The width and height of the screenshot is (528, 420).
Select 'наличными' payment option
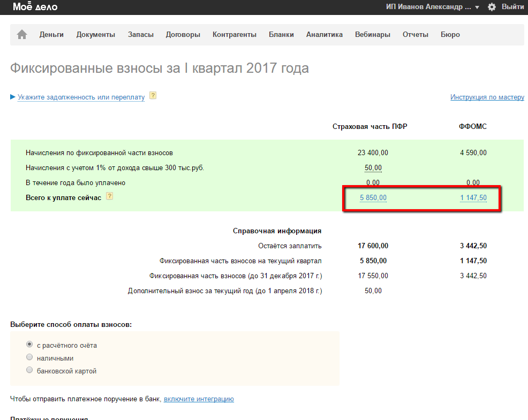(x=29, y=357)
